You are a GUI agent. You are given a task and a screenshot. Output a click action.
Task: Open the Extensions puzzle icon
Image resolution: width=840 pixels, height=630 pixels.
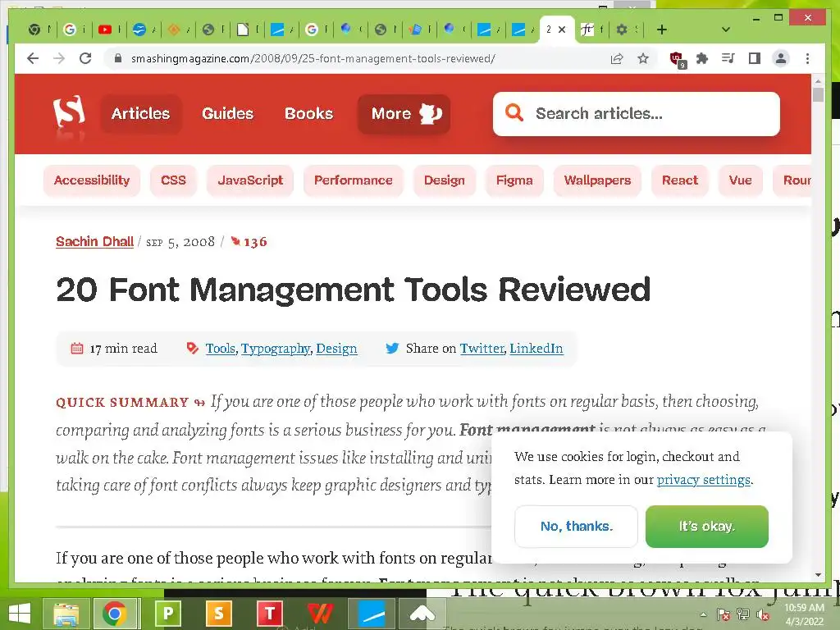pos(702,58)
